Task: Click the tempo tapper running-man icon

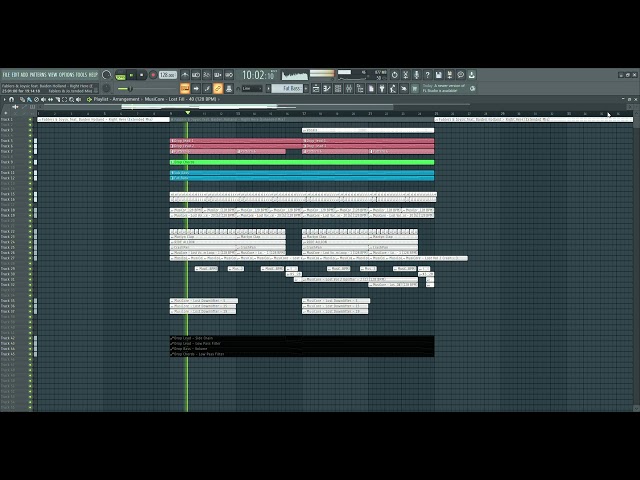Action: click(x=393, y=89)
